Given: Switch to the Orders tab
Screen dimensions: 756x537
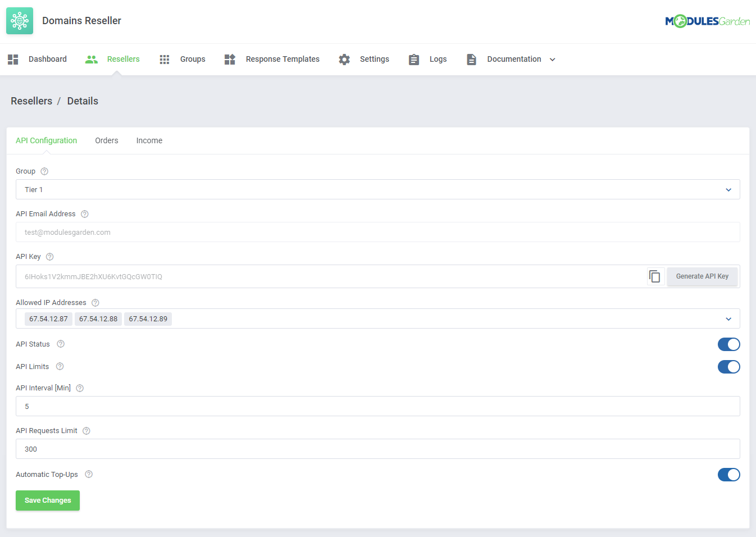Looking at the screenshot, I should pyautogui.click(x=106, y=140).
